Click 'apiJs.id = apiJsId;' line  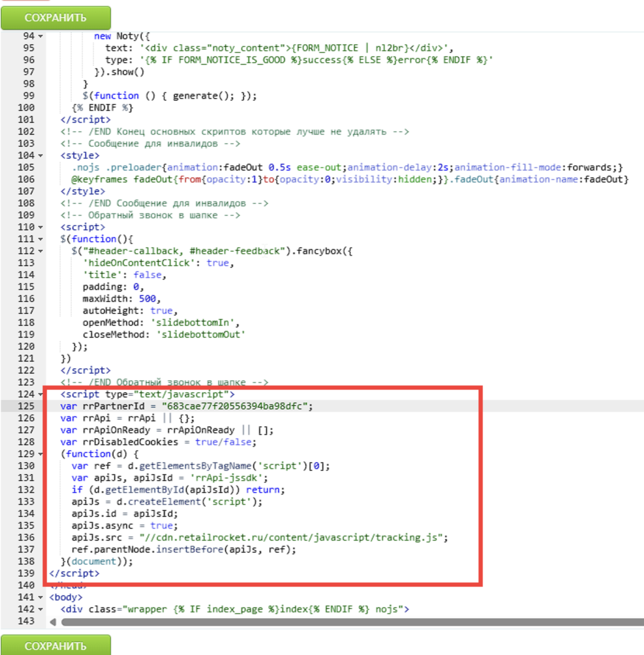[125, 513]
